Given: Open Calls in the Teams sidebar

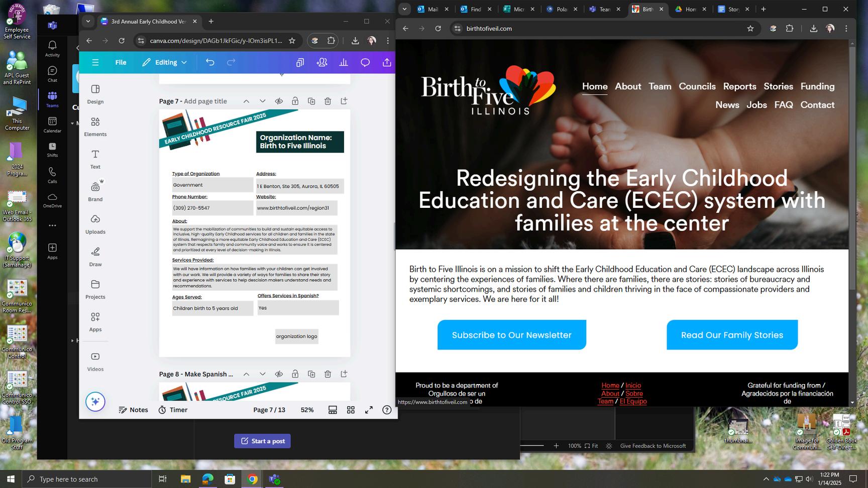Looking at the screenshot, I should tap(52, 175).
